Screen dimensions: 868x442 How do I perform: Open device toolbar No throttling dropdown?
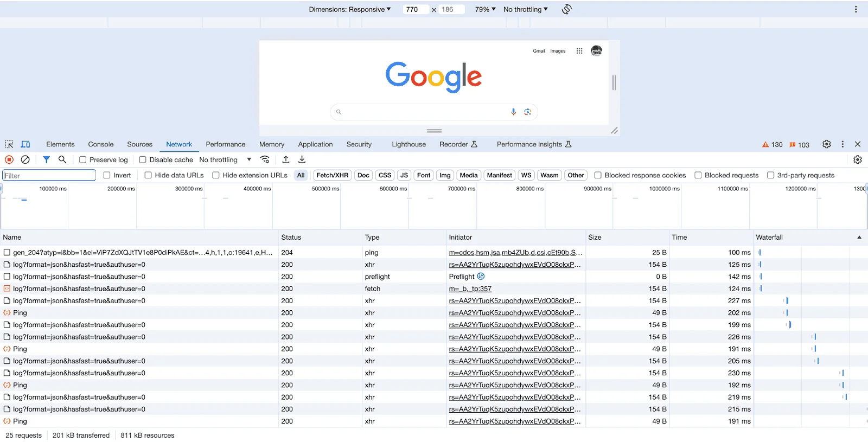tap(526, 9)
